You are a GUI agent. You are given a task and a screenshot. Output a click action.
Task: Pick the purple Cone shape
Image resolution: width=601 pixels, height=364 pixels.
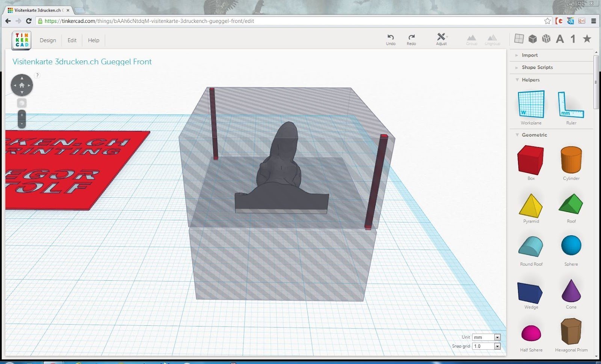click(x=571, y=293)
